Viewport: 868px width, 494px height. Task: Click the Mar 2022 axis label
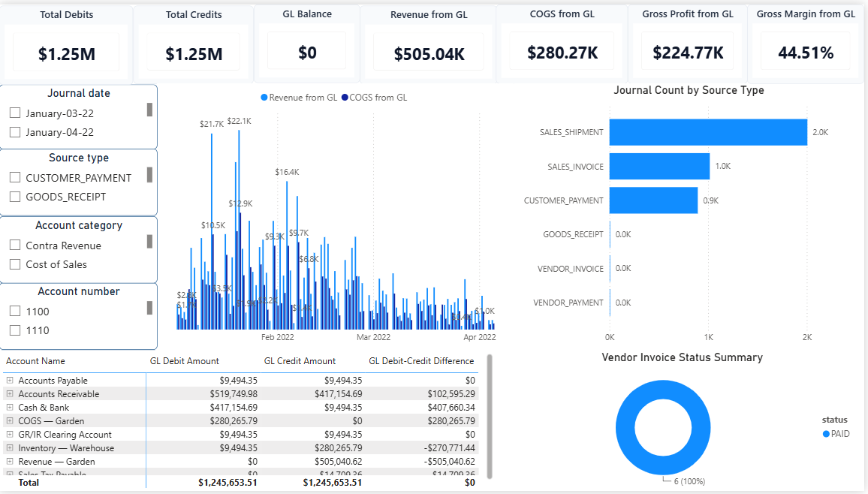click(x=374, y=337)
